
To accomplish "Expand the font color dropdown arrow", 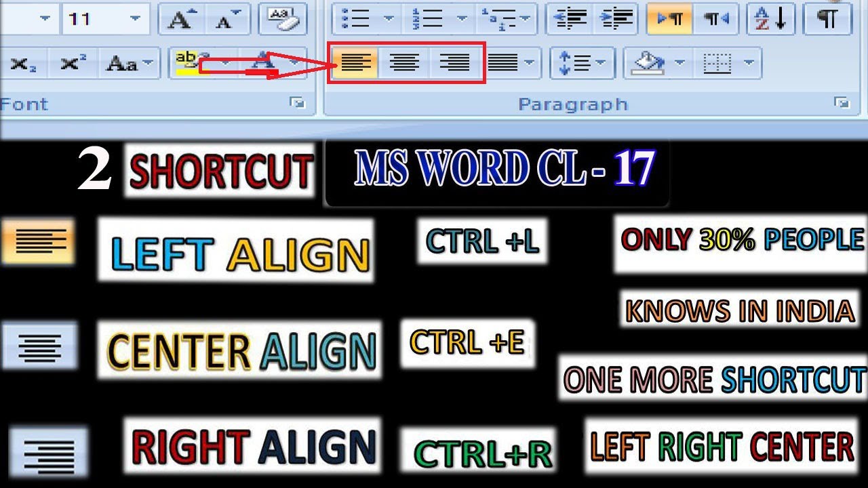I will coord(293,64).
